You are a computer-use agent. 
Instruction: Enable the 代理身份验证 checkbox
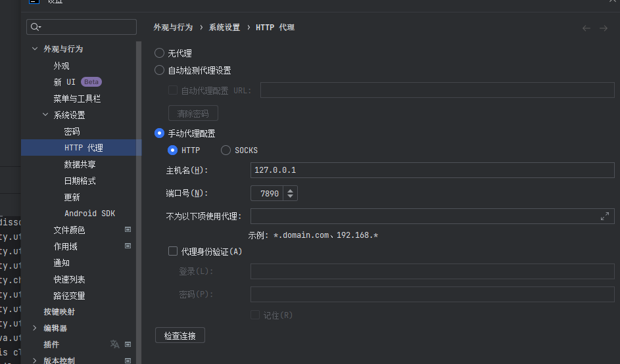tap(173, 251)
